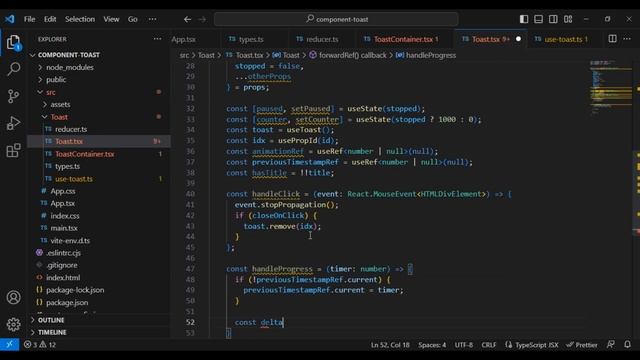This screenshot has height=360, width=640.
Task: Open the Search view in activity bar
Action: (x=13, y=69)
